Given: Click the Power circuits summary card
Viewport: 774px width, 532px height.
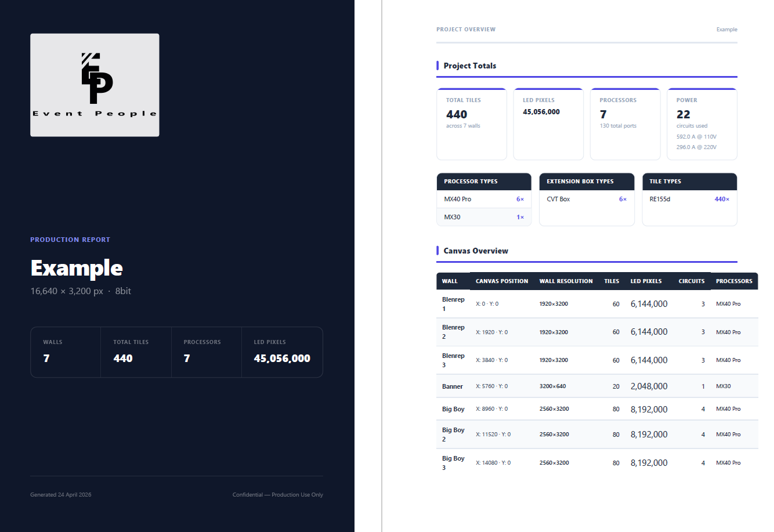Looking at the screenshot, I should 701,124.
